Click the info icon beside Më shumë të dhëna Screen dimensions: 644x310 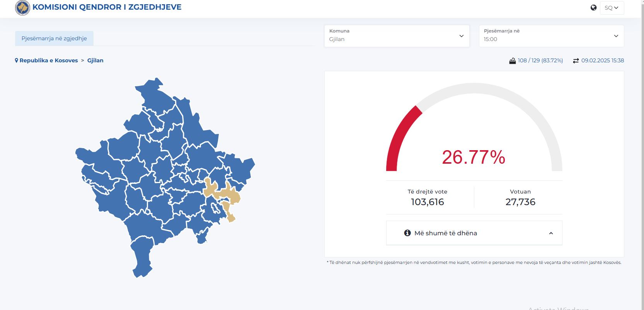[x=407, y=233]
